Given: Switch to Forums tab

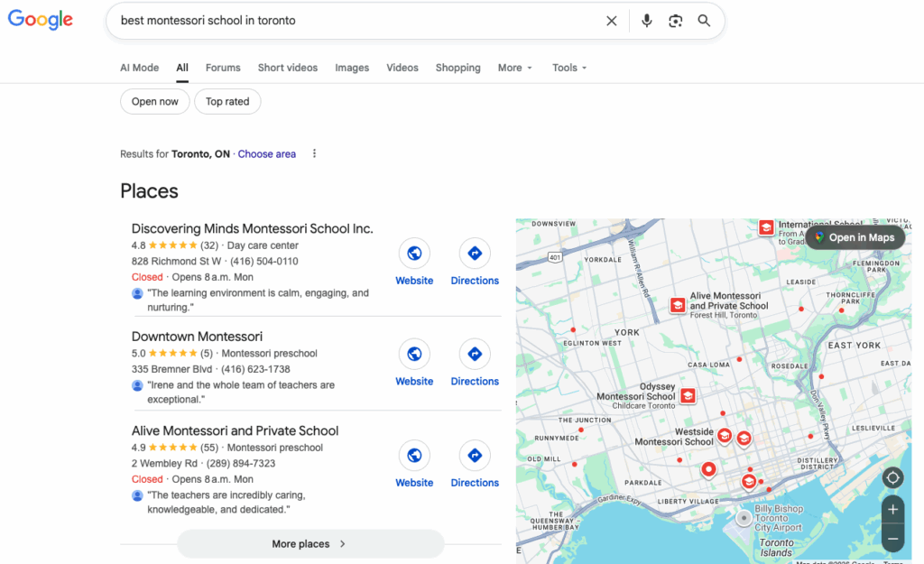Looking at the screenshot, I should pyautogui.click(x=223, y=68).
